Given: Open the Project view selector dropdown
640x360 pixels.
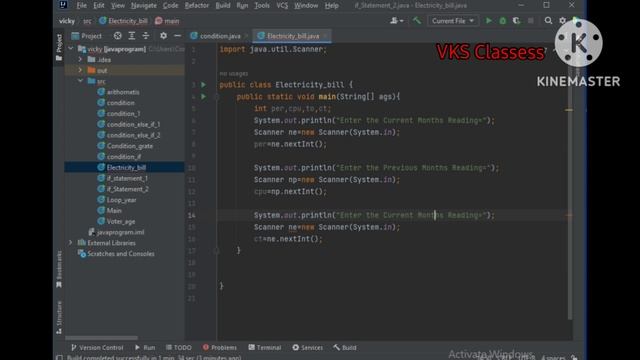Looking at the screenshot, I should click(x=86, y=36).
